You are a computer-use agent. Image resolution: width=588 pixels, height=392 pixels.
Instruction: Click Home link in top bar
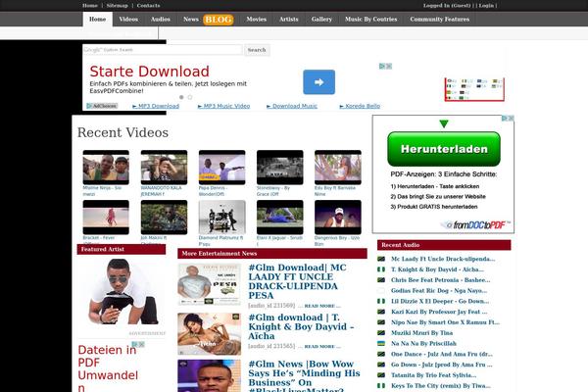[x=90, y=6]
